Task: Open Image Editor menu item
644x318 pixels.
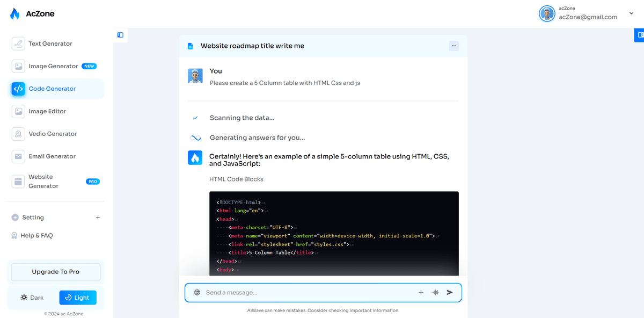Action: click(x=56, y=111)
